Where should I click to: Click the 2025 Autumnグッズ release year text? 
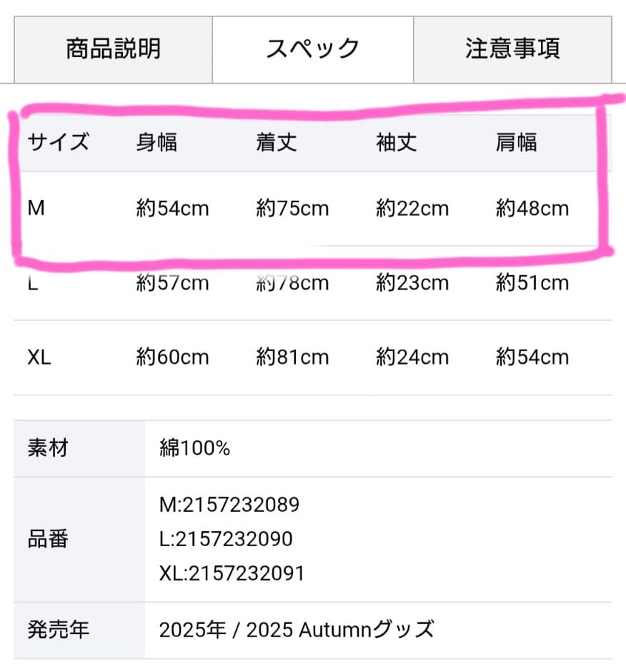pyautogui.click(x=296, y=630)
